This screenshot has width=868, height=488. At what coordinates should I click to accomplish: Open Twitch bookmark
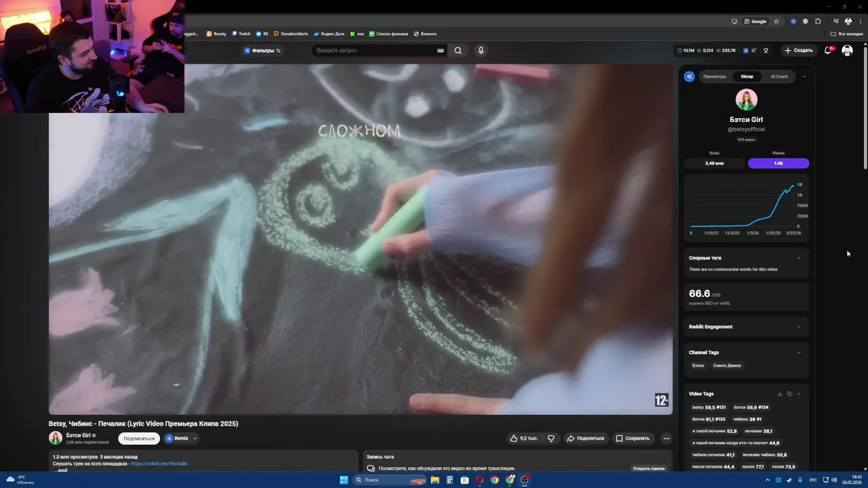point(241,33)
